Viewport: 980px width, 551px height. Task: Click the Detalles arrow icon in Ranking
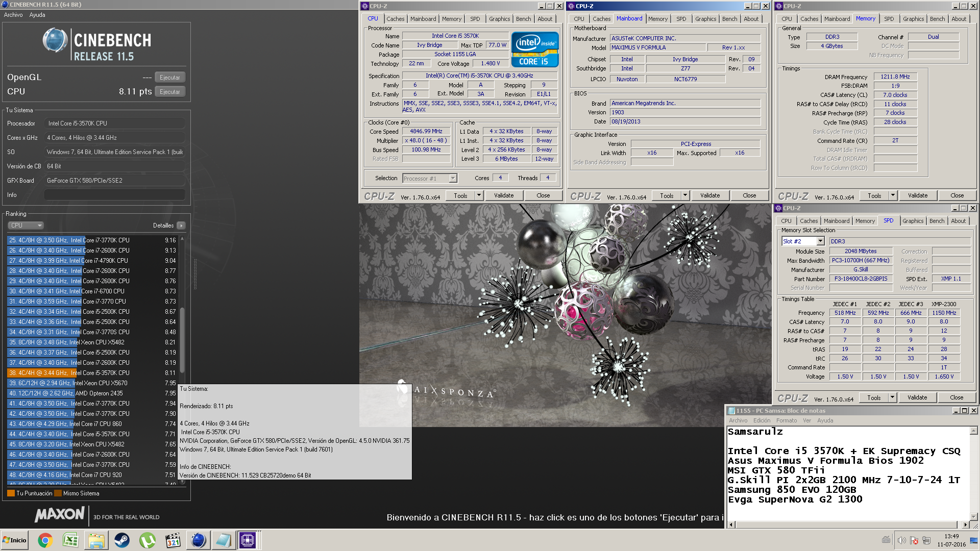click(x=181, y=226)
